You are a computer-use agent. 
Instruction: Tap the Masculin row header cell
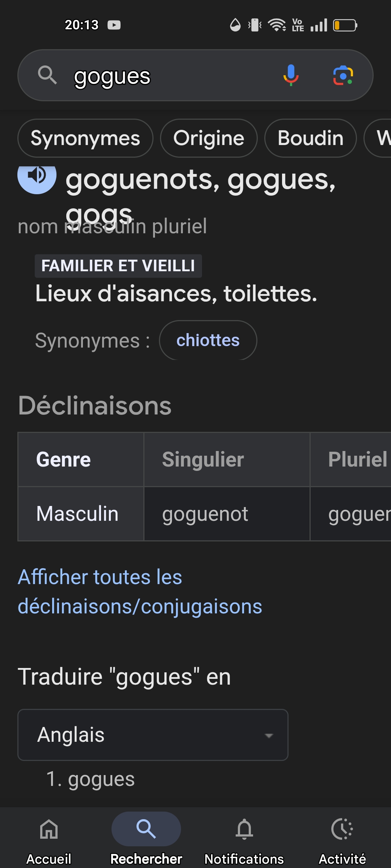(81, 514)
